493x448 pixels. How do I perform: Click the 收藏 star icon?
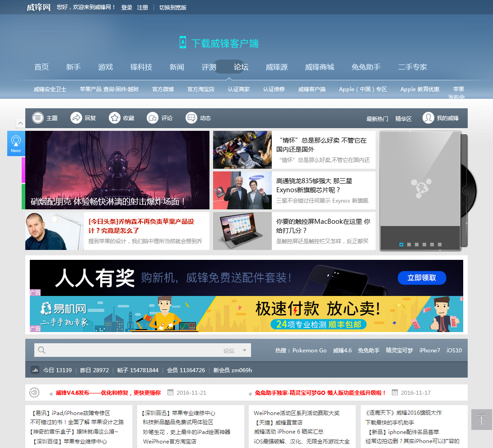[115, 118]
